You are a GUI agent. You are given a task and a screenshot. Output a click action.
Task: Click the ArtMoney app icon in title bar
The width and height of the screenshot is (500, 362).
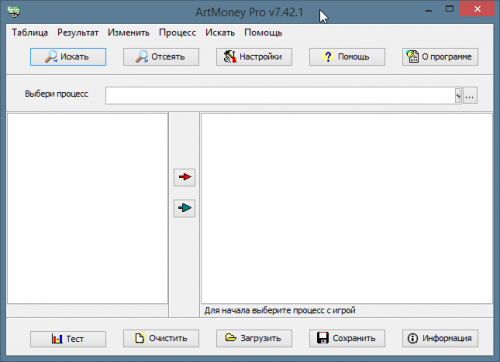tap(14, 11)
